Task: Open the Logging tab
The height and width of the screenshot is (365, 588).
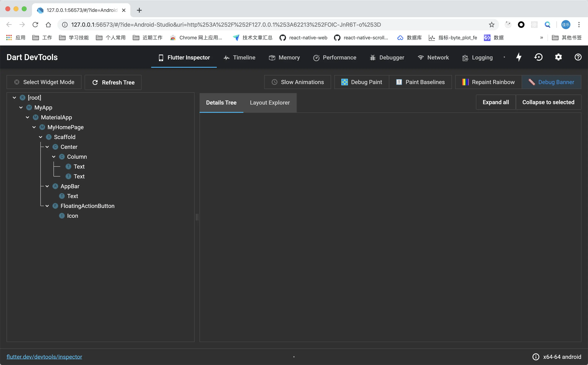Action: [x=478, y=57]
